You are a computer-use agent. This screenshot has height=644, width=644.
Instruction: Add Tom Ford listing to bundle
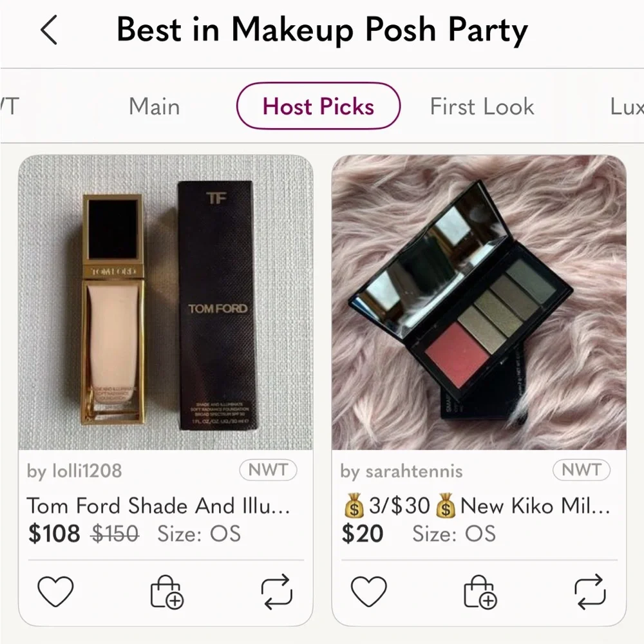pos(166,591)
